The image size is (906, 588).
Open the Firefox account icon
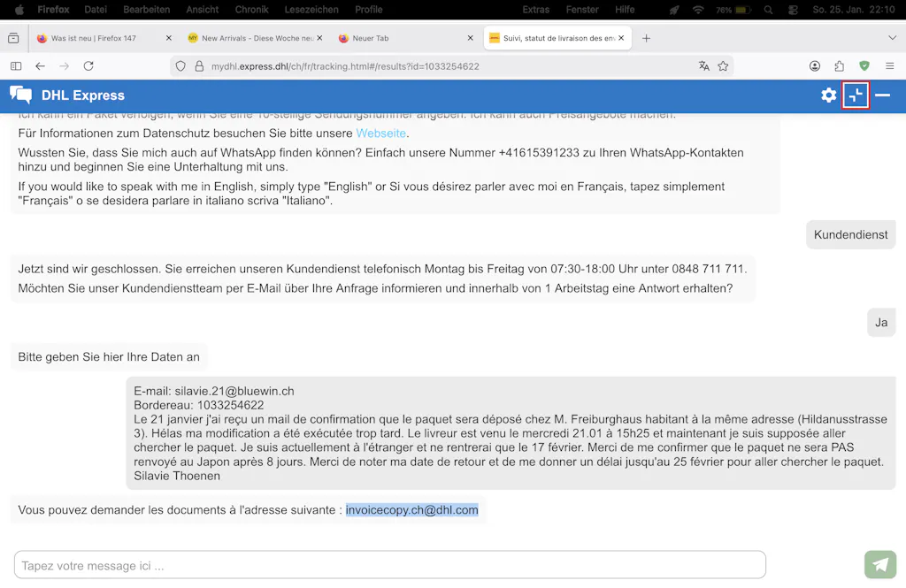pos(815,66)
